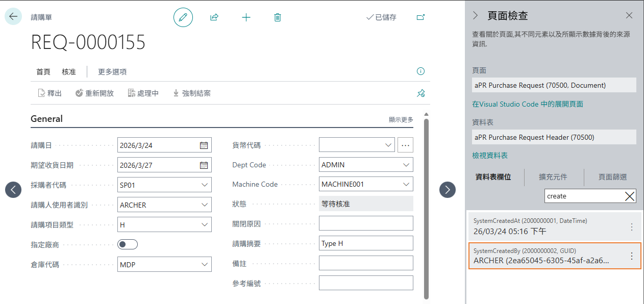
Task: Expand the 倉庫代碼 dropdown
Action: 205,264
